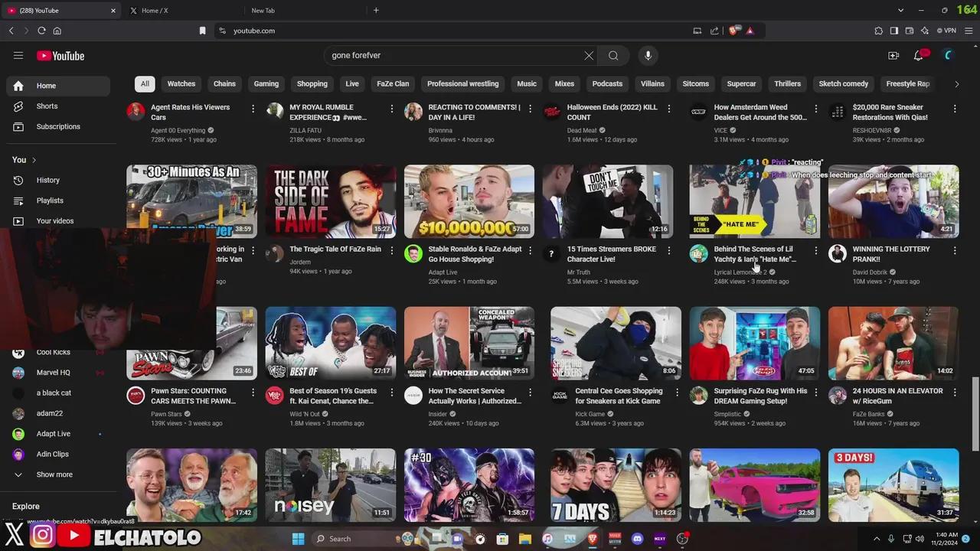980x551 pixels.
Task: Play the Central Cee sneaker shopping thumbnail
Action: 616,343
